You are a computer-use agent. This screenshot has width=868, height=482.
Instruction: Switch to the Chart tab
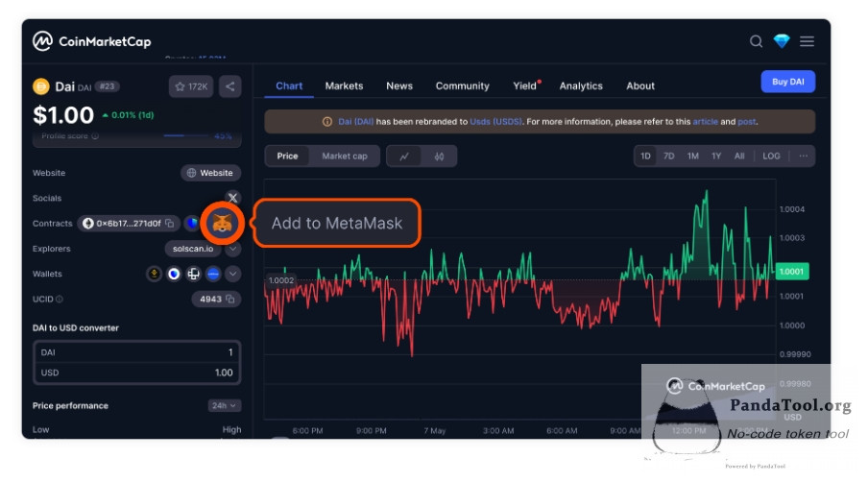(289, 85)
